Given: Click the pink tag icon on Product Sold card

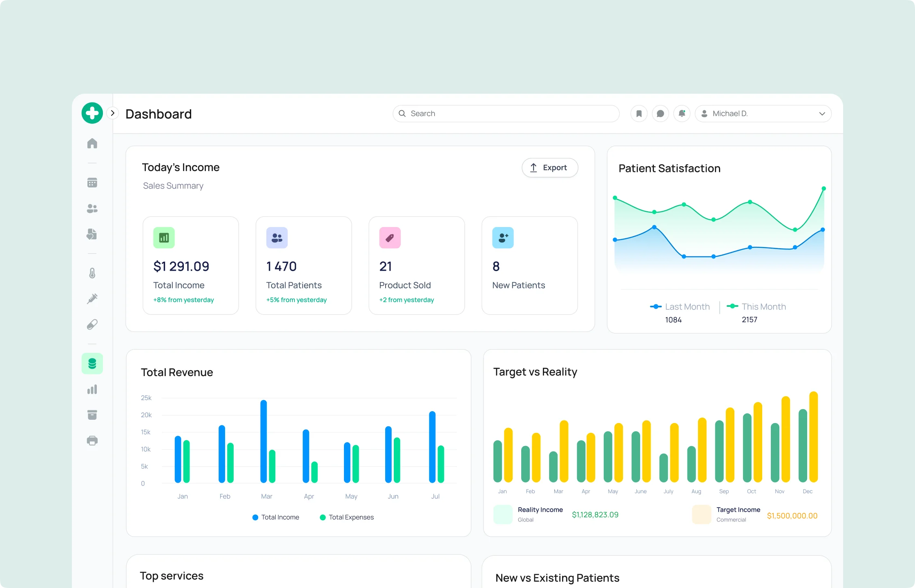Looking at the screenshot, I should click(x=390, y=238).
